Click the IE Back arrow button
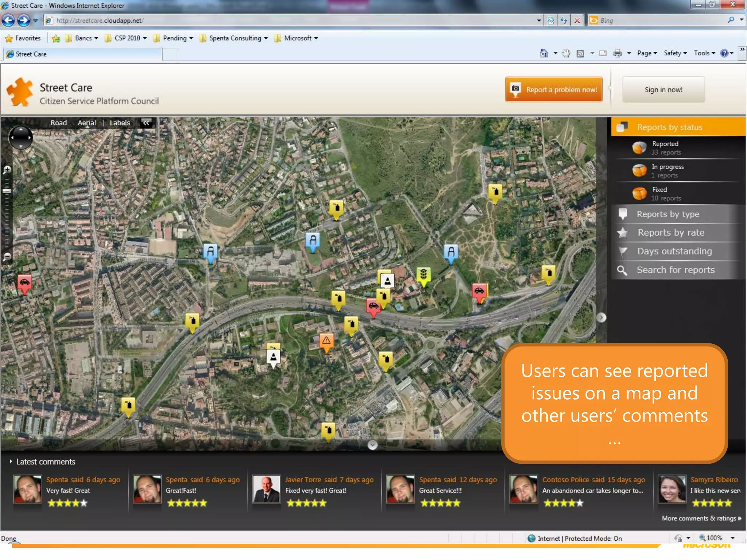 [8, 20]
